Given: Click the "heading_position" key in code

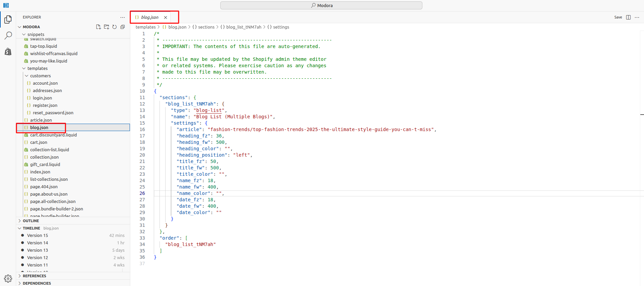Looking at the screenshot, I should click(202, 155).
